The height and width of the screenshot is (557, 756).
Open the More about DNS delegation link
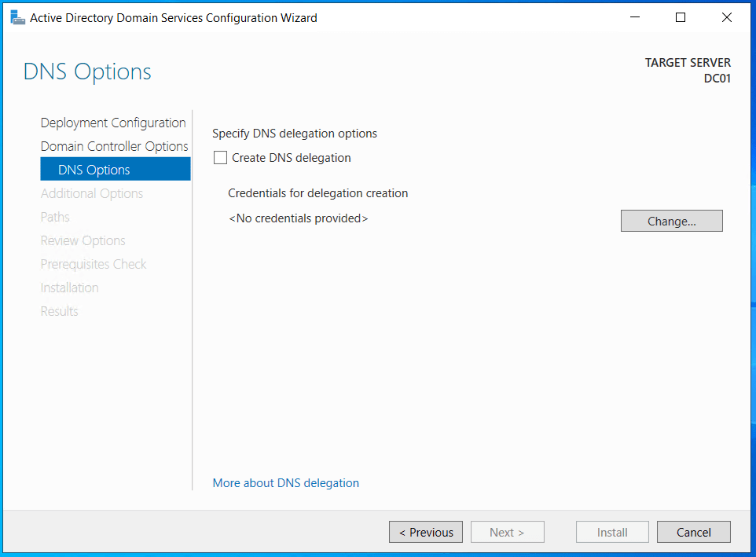(285, 483)
